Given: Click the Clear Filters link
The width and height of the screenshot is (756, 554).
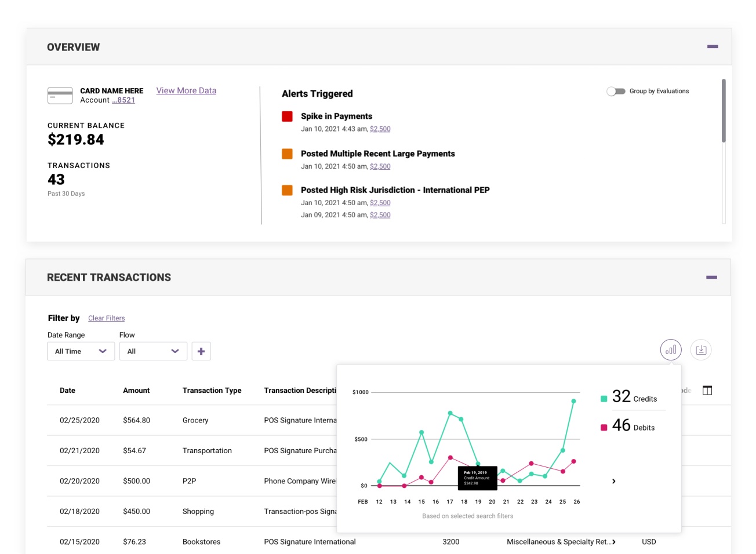Looking at the screenshot, I should 106,318.
